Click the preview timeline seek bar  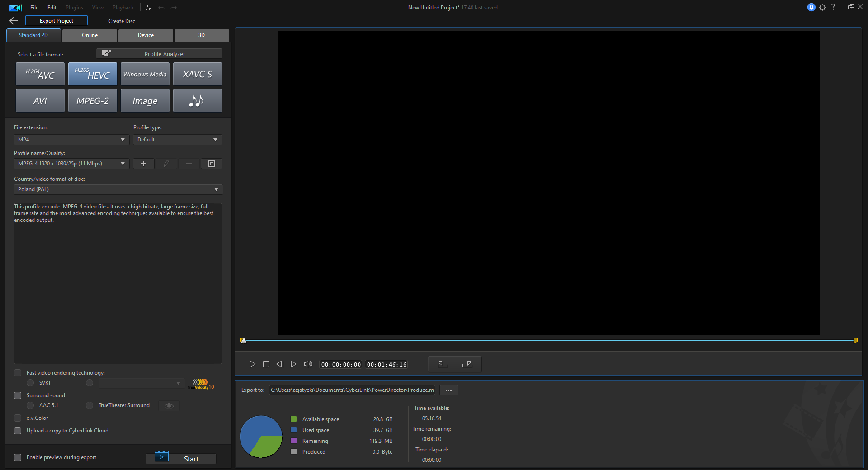pos(549,340)
